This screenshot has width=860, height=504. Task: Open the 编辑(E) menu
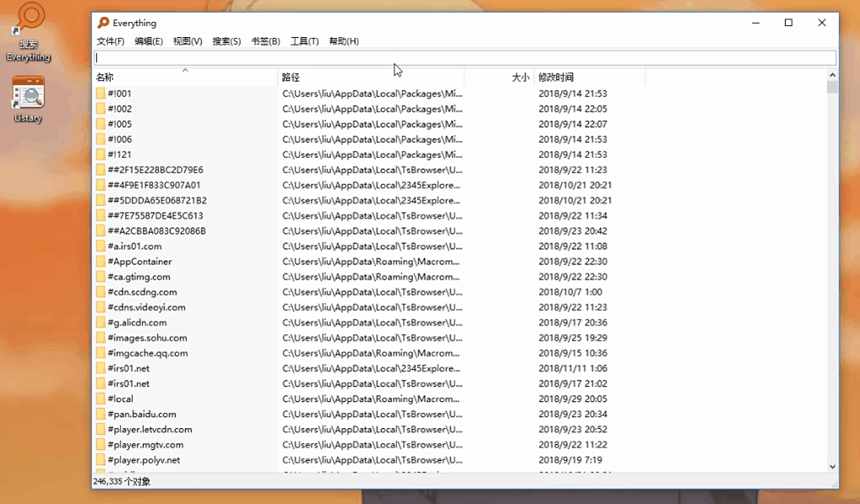149,41
